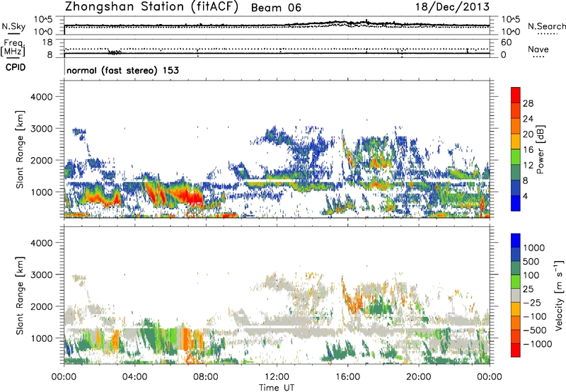Screen dimensions: 566x392
Task: Select the "N.Sky" legend label
Action: [13, 26]
